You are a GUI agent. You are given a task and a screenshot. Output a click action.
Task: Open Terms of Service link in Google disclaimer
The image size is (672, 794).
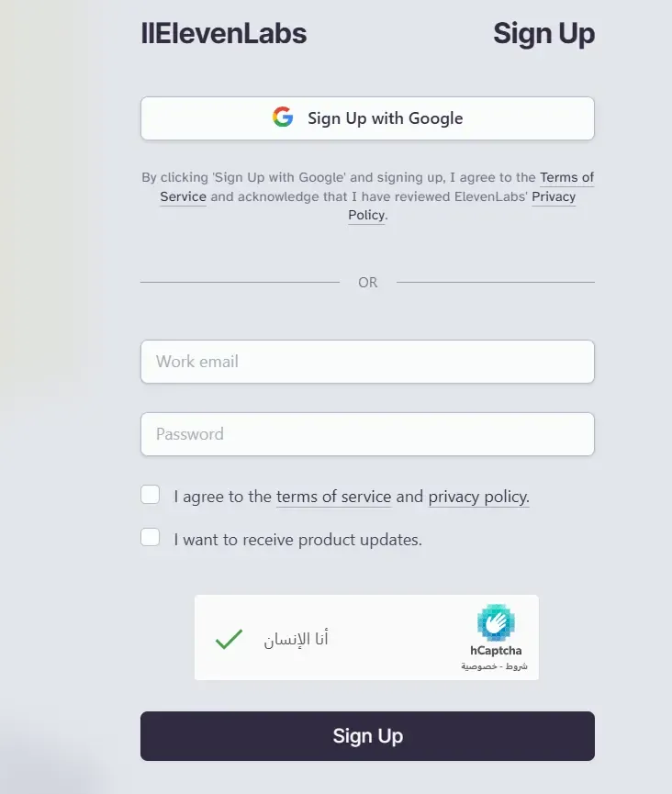[566, 177]
